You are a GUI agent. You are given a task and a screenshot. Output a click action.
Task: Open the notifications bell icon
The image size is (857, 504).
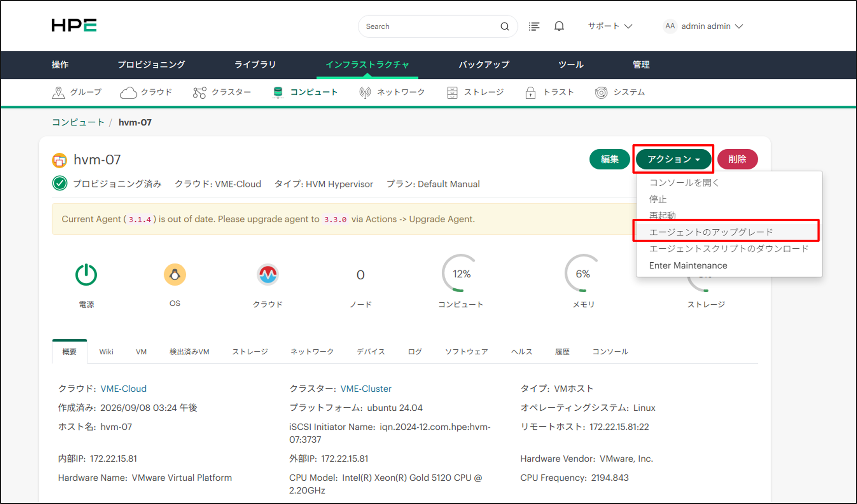tap(559, 26)
